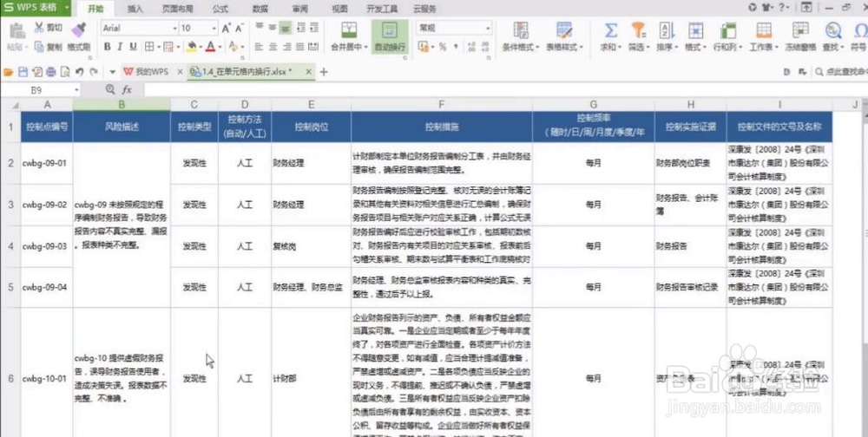Toggle Bold formatting
Viewport: 868px width, 437px height.
(108, 47)
